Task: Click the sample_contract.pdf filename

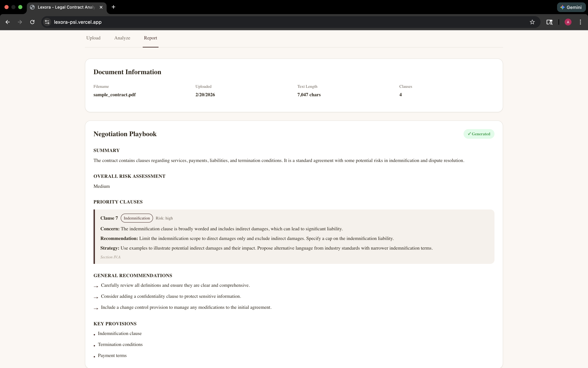Action: click(115, 95)
